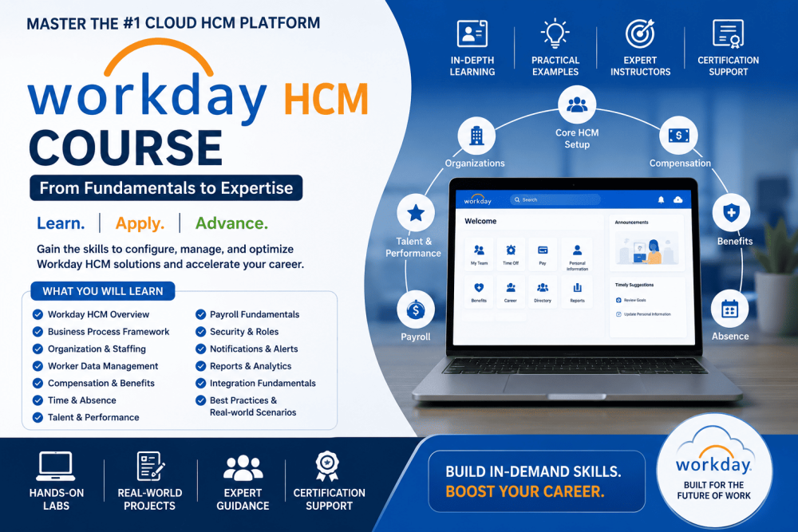This screenshot has width=798, height=532.
Task: Click checkmark beside Organization & Staffing
Action: tap(38, 349)
